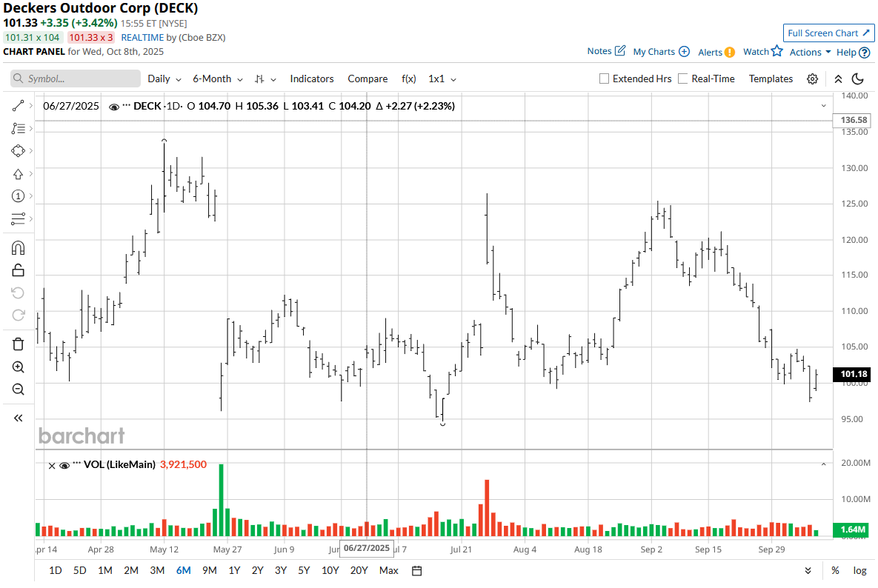Select the 1D time range
The height and width of the screenshot is (588, 878).
coord(56,571)
